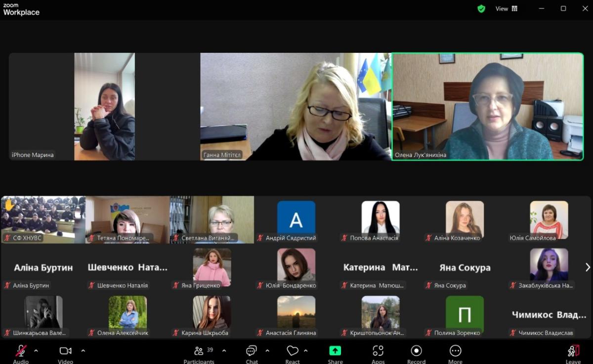Select Олена Лук'янихіна active speaker tile
The width and height of the screenshot is (593, 364).
point(487,107)
